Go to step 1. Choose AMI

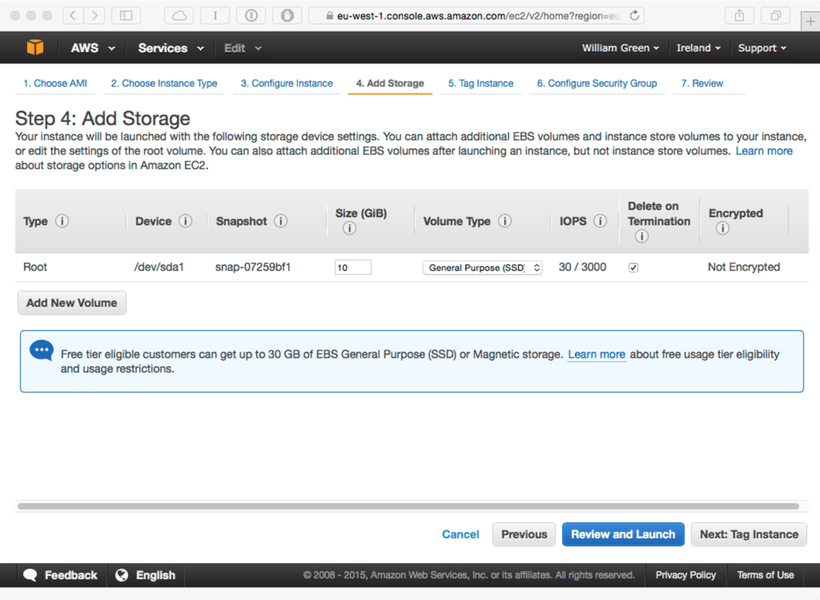point(55,83)
